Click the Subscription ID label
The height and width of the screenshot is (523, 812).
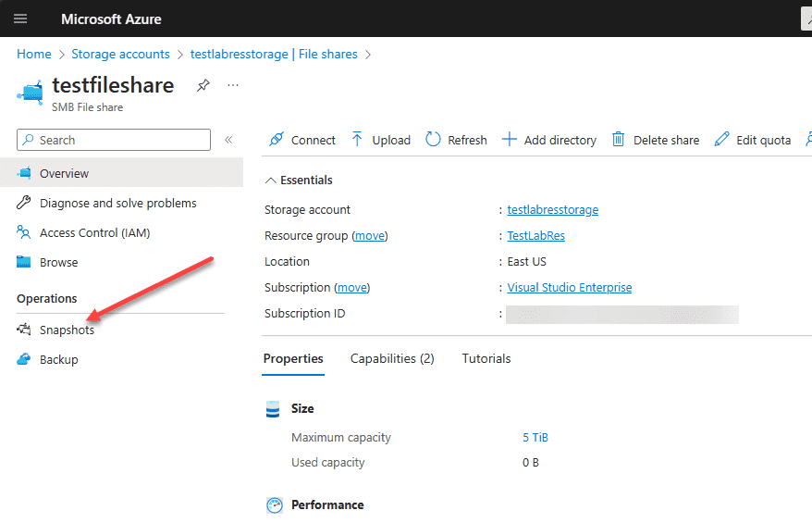(x=304, y=314)
